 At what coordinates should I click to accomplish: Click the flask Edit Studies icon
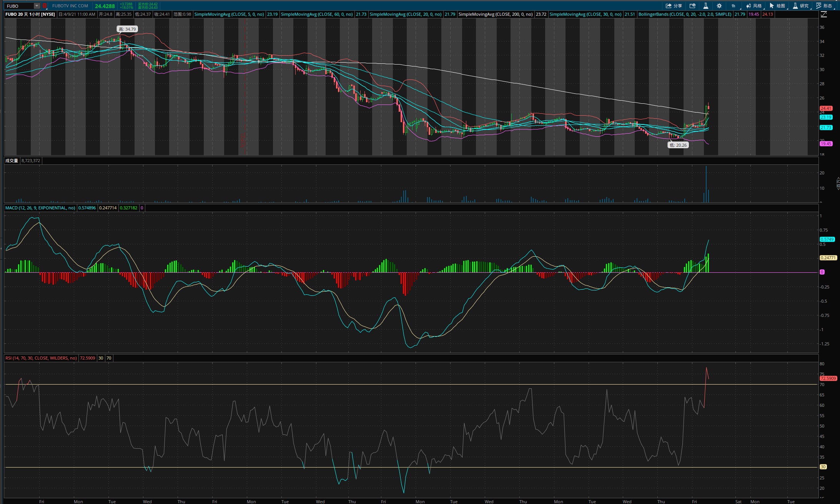coord(706,6)
